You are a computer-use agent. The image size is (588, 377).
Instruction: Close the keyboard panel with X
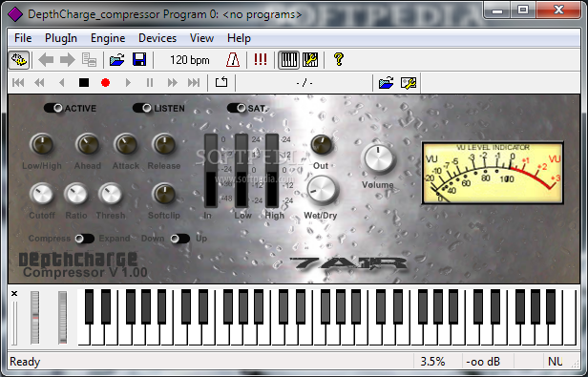click(x=14, y=293)
